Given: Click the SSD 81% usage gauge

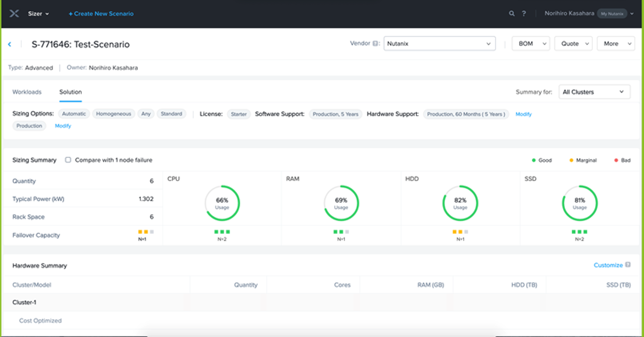Looking at the screenshot, I should click(x=580, y=203).
